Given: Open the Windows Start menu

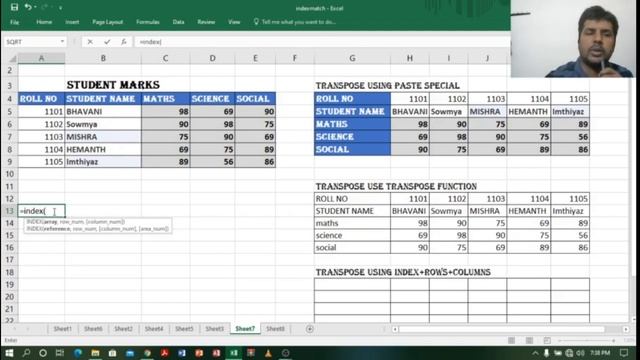Looking at the screenshot, I should click(9, 353).
